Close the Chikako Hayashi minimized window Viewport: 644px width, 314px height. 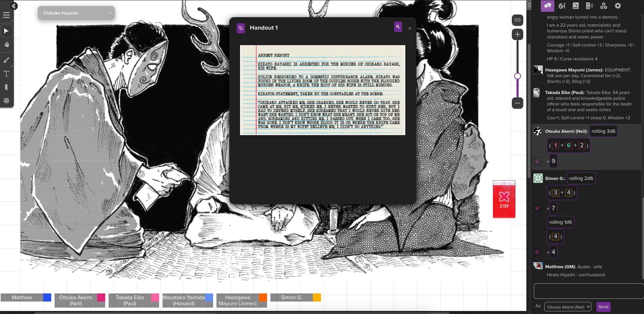pos(110,13)
